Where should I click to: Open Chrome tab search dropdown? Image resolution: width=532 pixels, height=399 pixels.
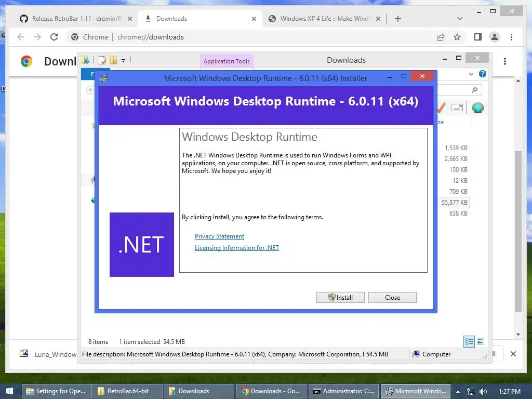(x=460, y=19)
